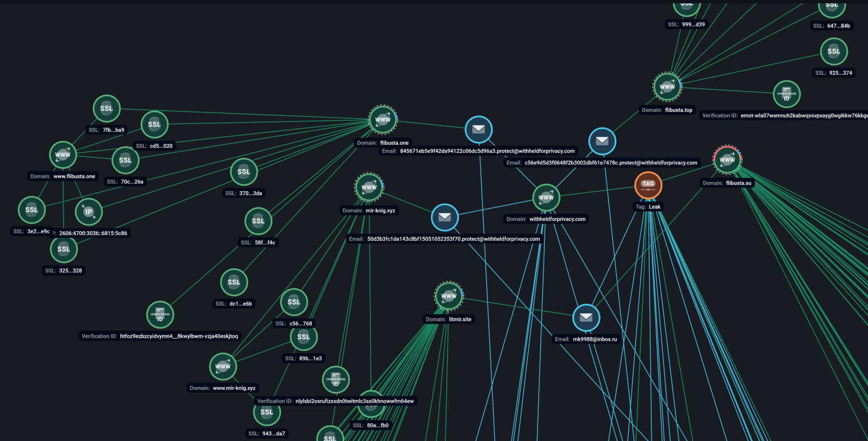Select the flibusta.su domain node
Viewport: 868px width, 441px height.
point(727,160)
